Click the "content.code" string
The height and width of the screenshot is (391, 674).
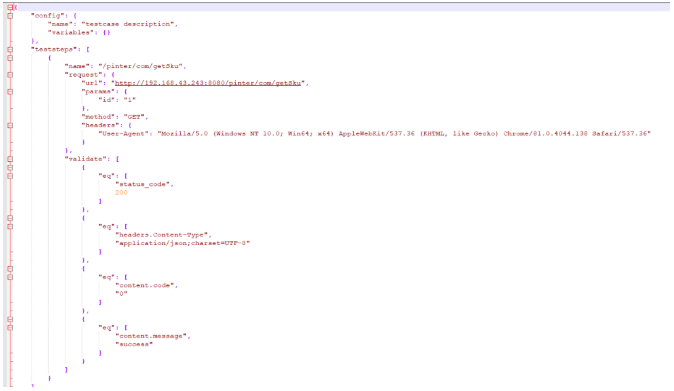pos(145,285)
